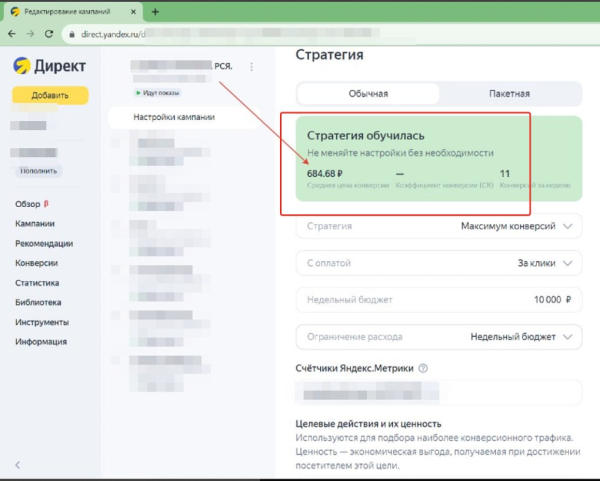Screen dimensions: 600x481
Task: Switch to the Пакетная strategy tab
Action: click(509, 94)
